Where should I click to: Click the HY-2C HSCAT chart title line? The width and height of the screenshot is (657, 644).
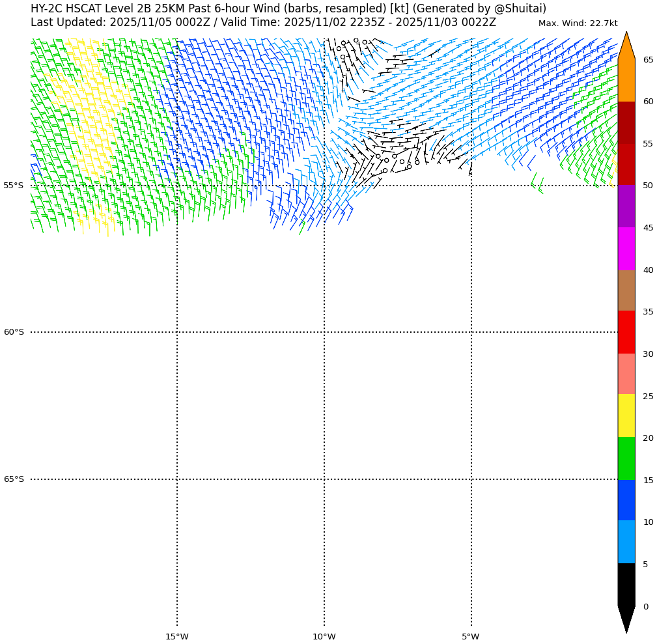[288, 8]
